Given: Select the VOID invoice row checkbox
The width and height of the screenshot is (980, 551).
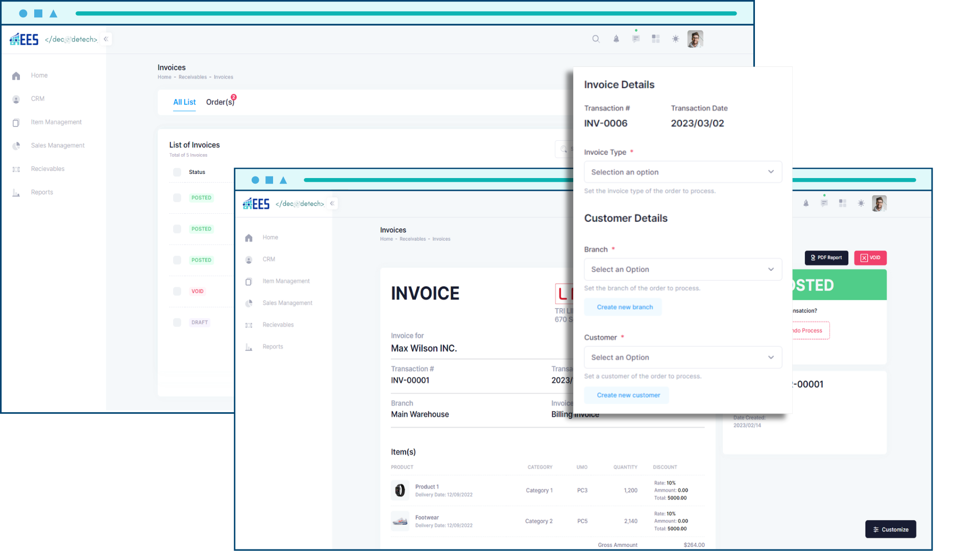Looking at the screenshot, I should [x=177, y=291].
